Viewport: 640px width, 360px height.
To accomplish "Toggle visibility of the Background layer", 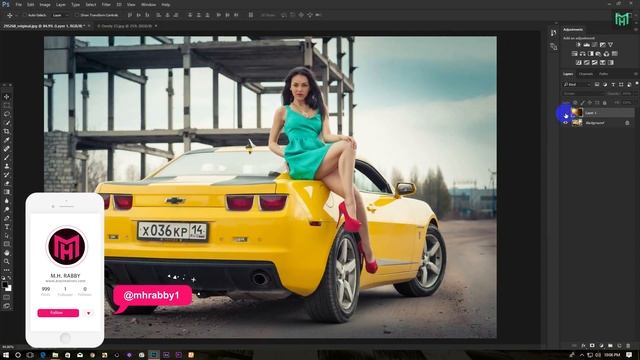I will pos(566,123).
